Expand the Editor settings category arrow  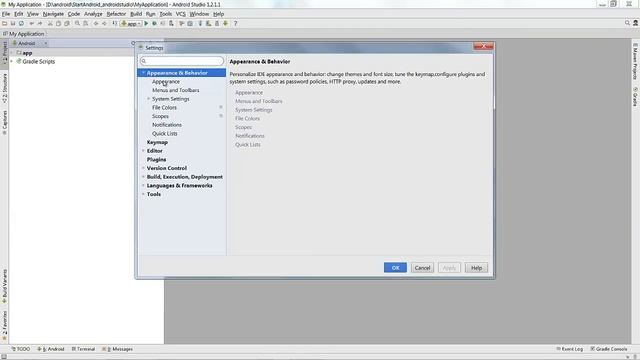coord(143,151)
